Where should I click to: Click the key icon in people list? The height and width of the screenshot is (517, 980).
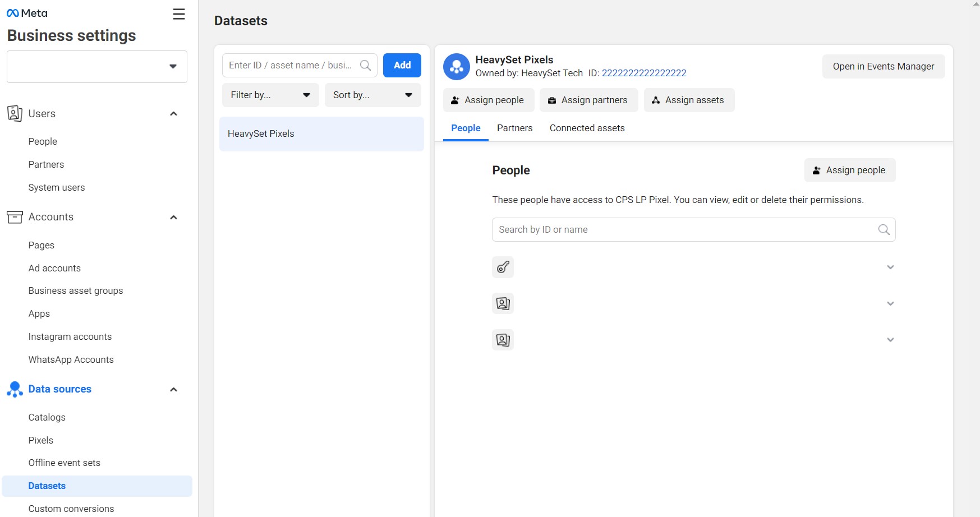(x=503, y=267)
